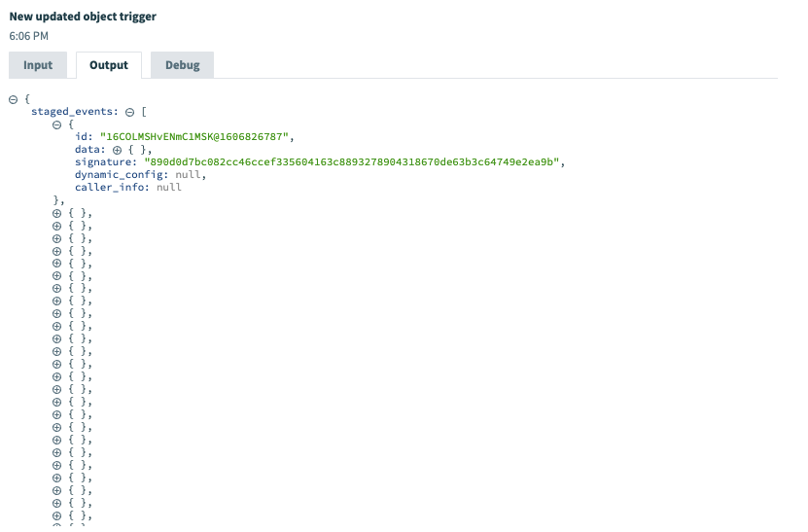The height and width of the screenshot is (532, 808).
Task: Expand the fourth collapsed event plus icon
Action: (x=57, y=251)
